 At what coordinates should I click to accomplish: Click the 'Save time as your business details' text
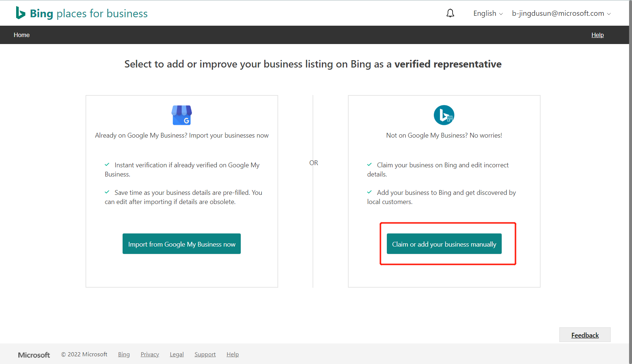tap(184, 197)
